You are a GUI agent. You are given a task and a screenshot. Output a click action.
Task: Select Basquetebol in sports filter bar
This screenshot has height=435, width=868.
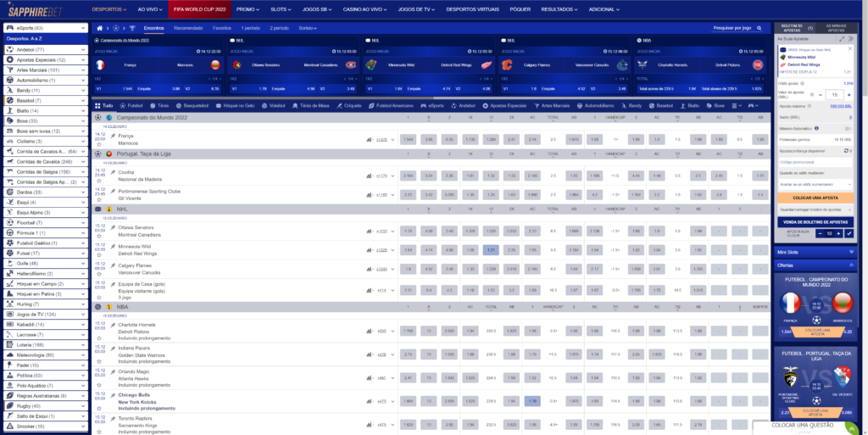click(x=192, y=105)
